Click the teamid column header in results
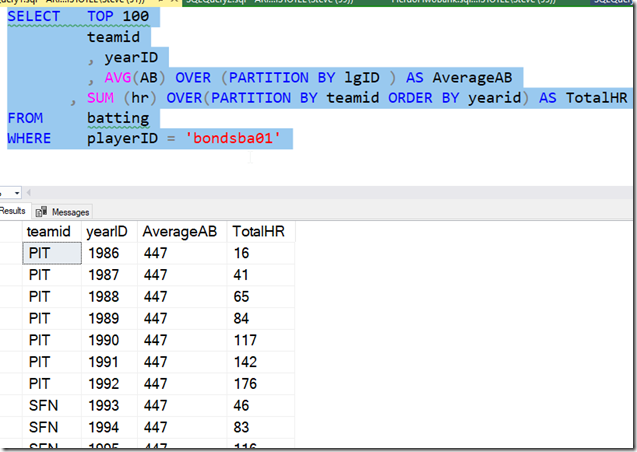Screen dimensions: 637x452 pyautogui.click(x=52, y=231)
